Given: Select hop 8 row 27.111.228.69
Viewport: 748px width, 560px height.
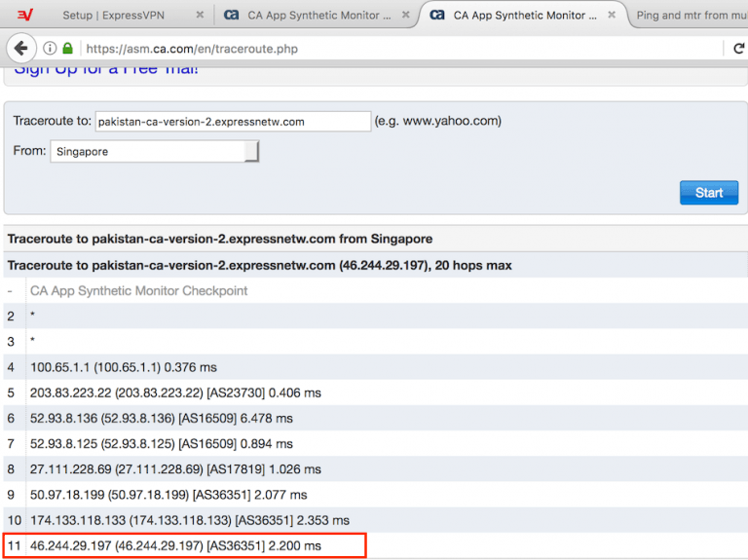Looking at the screenshot, I should pos(375,468).
